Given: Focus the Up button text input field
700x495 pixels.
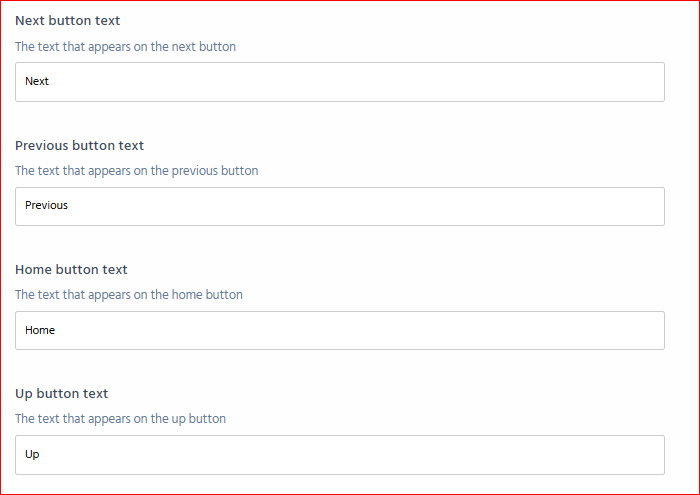Looking at the screenshot, I should click(340, 455).
